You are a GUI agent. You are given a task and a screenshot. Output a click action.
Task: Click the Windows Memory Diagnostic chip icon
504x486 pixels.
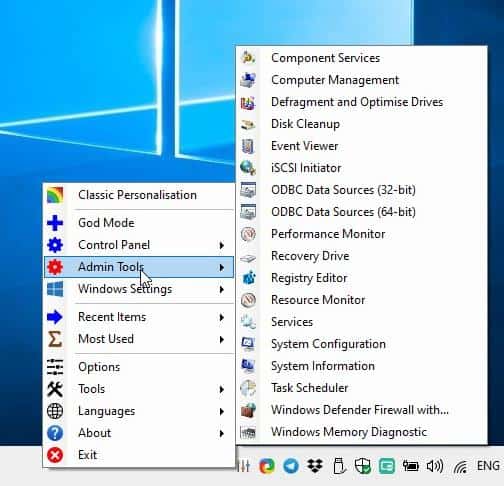(x=248, y=432)
